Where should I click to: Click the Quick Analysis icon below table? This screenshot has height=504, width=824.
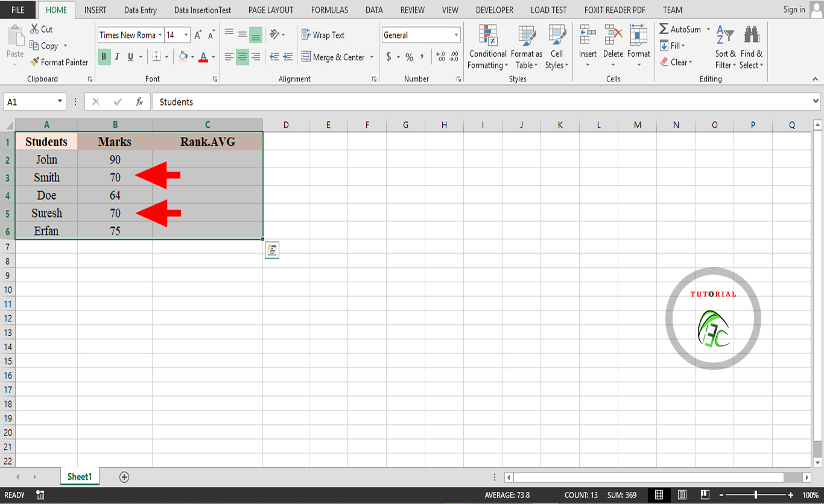pyautogui.click(x=271, y=250)
